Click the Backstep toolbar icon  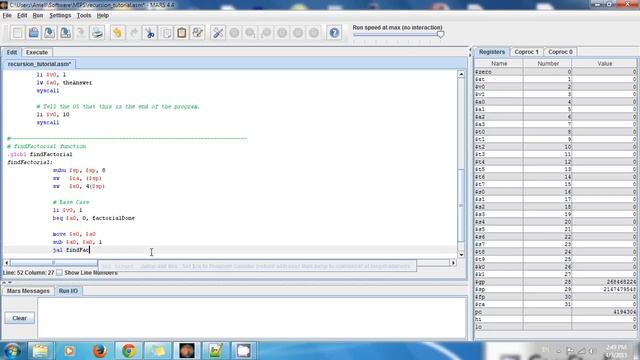coord(266,33)
